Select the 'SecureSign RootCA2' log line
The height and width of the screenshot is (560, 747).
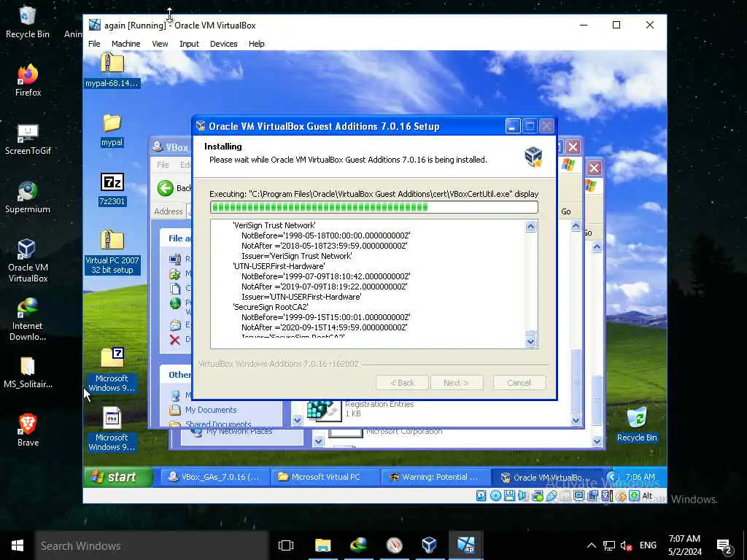point(270,307)
